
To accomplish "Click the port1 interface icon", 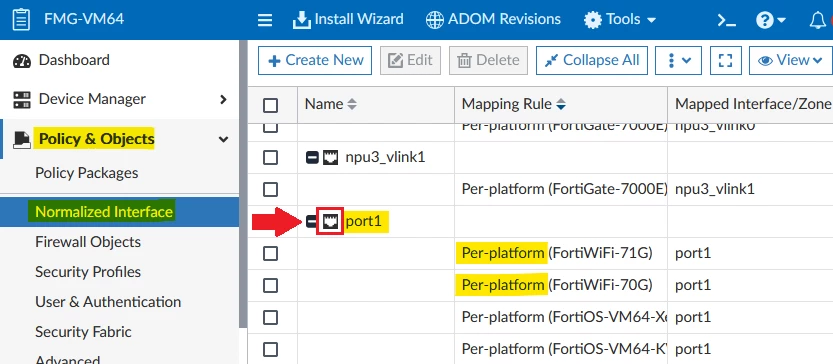I will tap(330, 222).
